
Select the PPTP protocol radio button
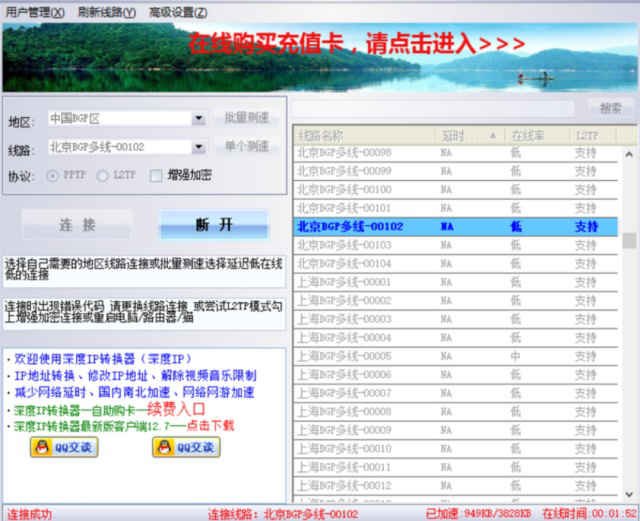tap(53, 176)
